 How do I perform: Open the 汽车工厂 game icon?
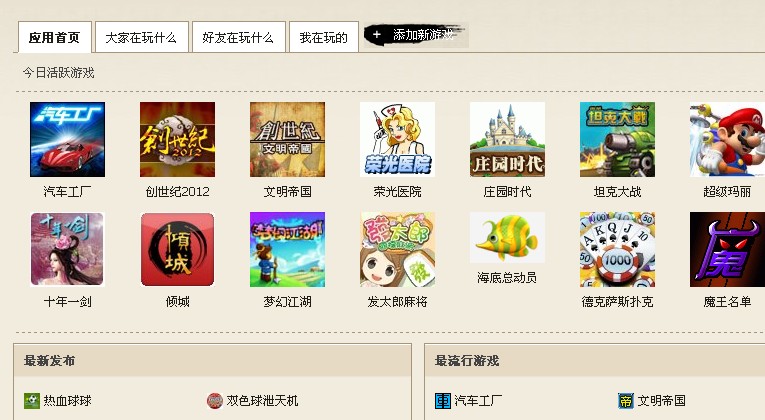[67, 140]
